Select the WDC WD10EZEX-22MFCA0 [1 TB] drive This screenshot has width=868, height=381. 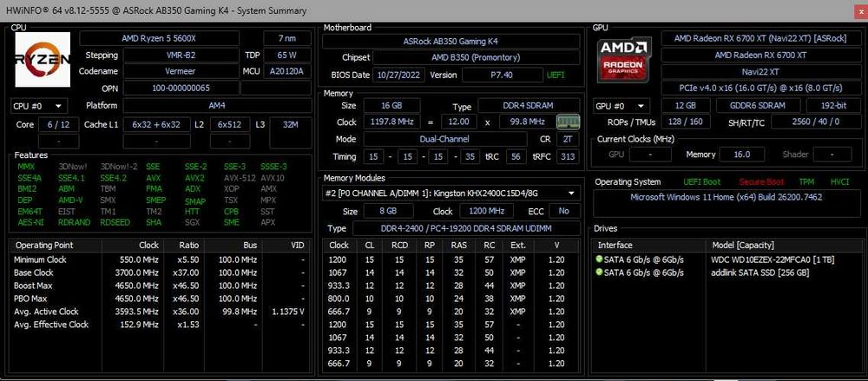tap(727, 259)
